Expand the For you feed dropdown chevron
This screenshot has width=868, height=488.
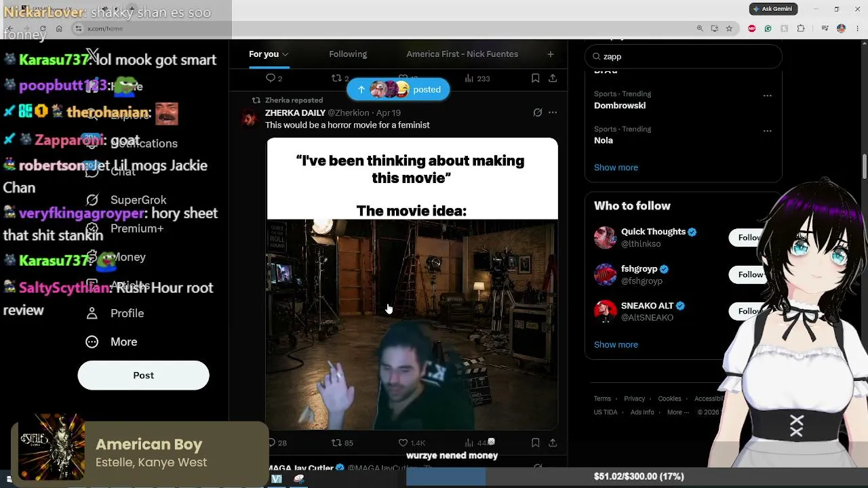click(x=285, y=54)
